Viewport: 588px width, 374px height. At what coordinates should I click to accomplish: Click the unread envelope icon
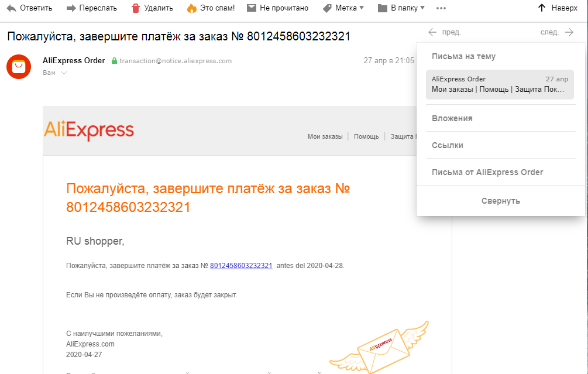coord(251,8)
